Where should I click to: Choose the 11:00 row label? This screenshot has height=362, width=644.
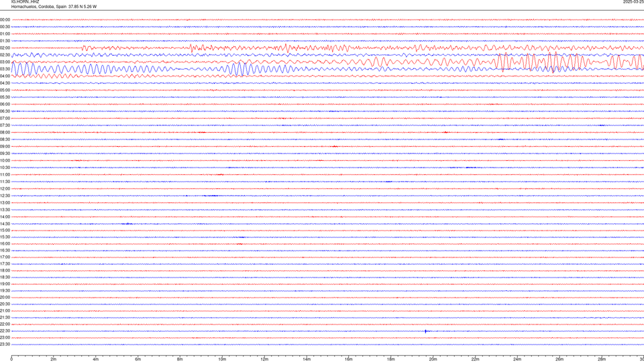[x=5, y=174]
